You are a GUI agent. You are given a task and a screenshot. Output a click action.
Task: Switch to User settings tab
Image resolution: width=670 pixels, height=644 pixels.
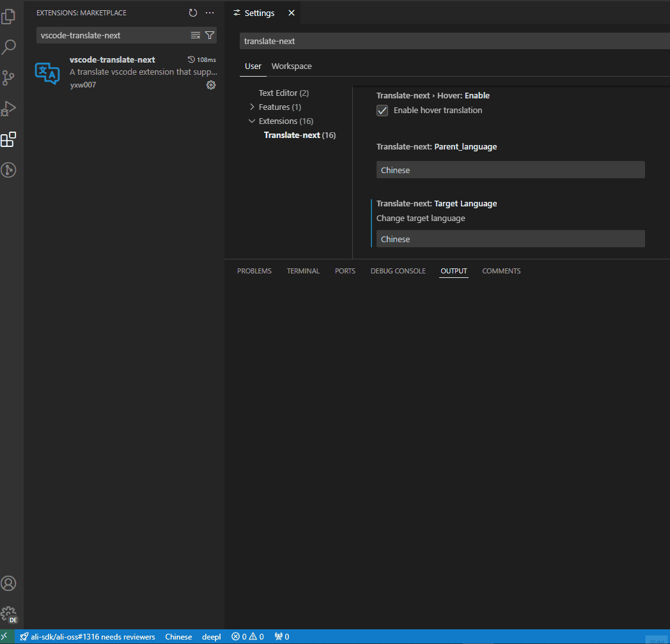(253, 66)
